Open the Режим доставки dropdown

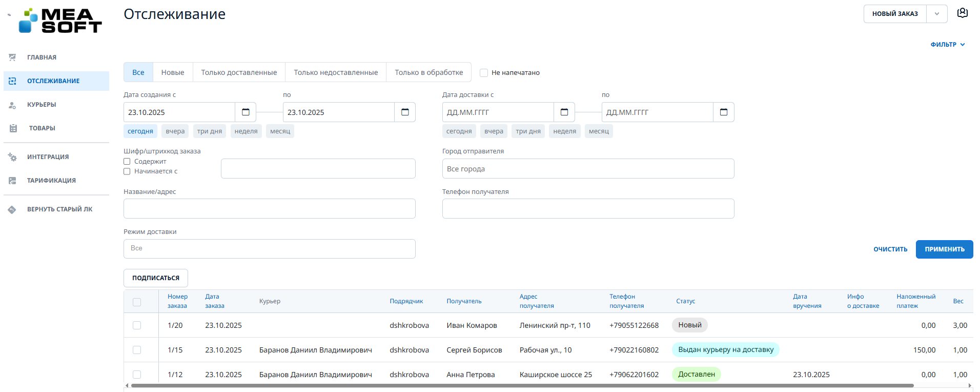269,249
